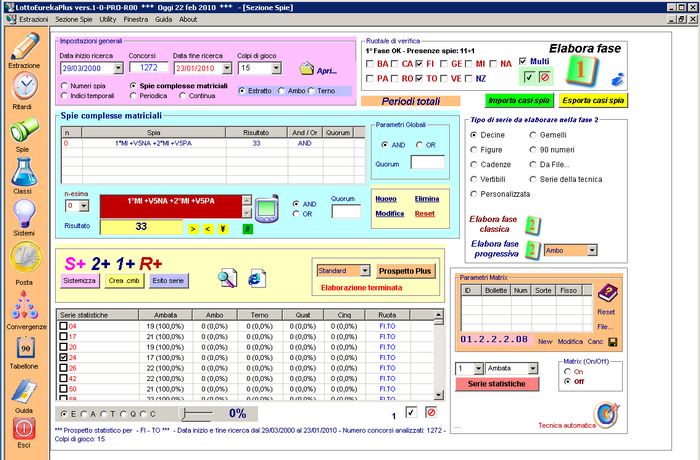The image size is (700, 460).
Task: Click the Tecnica automatica target icon
Action: pyautogui.click(x=607, y=415)
